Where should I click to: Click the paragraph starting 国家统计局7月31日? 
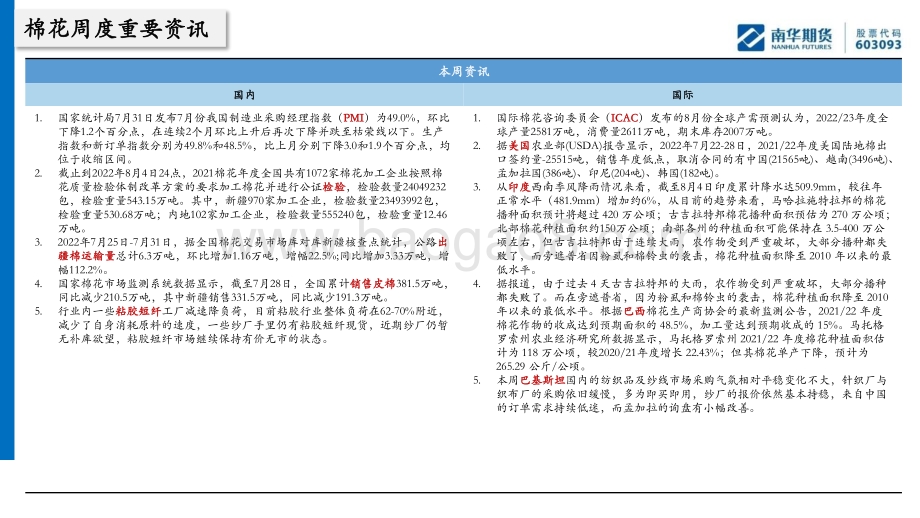coord(253,138)
